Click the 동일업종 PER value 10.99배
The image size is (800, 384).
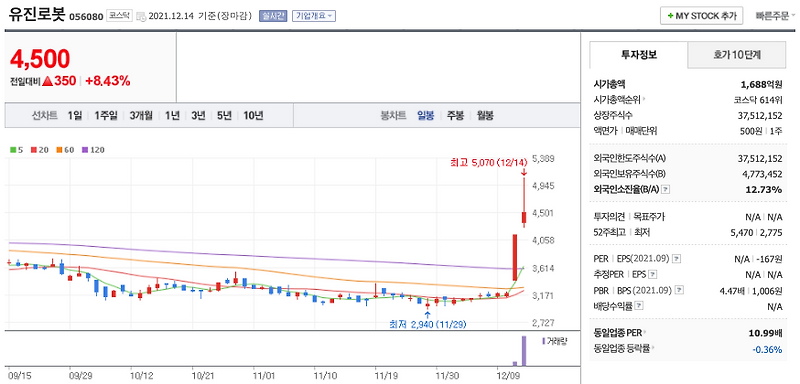tap(765, 332)
